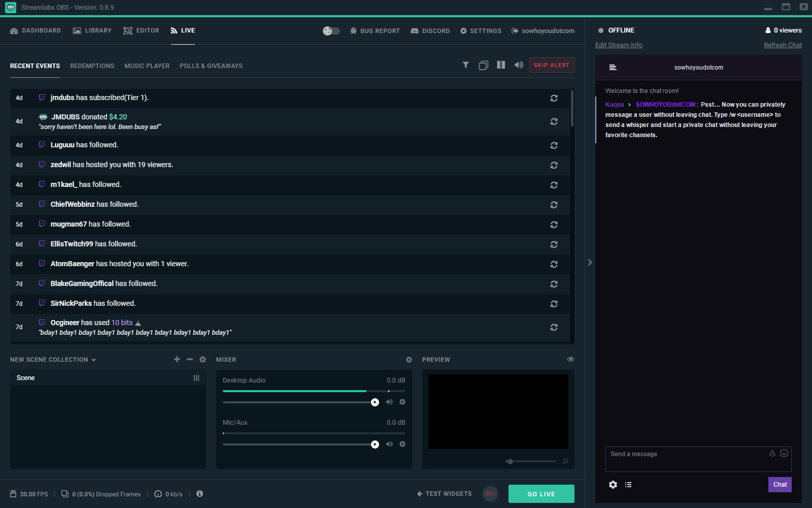This screenshot has height=508, width=812.
Task: Open the Library tab
Action: (92, 30)
